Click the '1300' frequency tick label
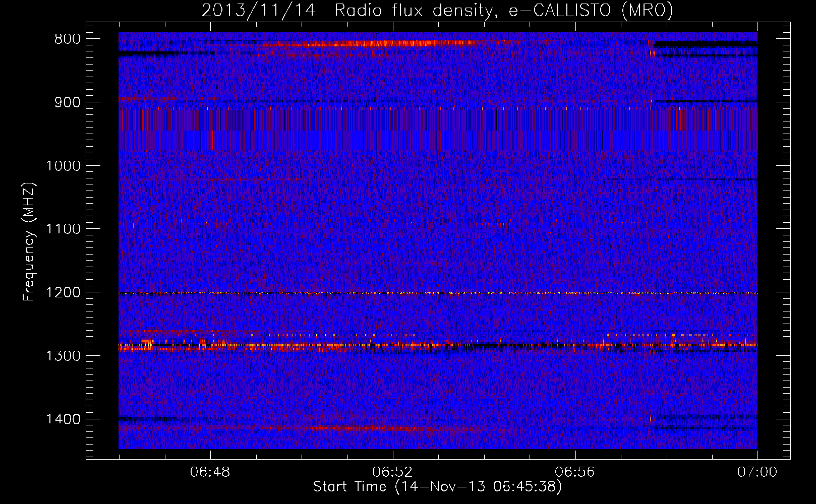Viewport: 816px width, 504px height. [63, 356]
